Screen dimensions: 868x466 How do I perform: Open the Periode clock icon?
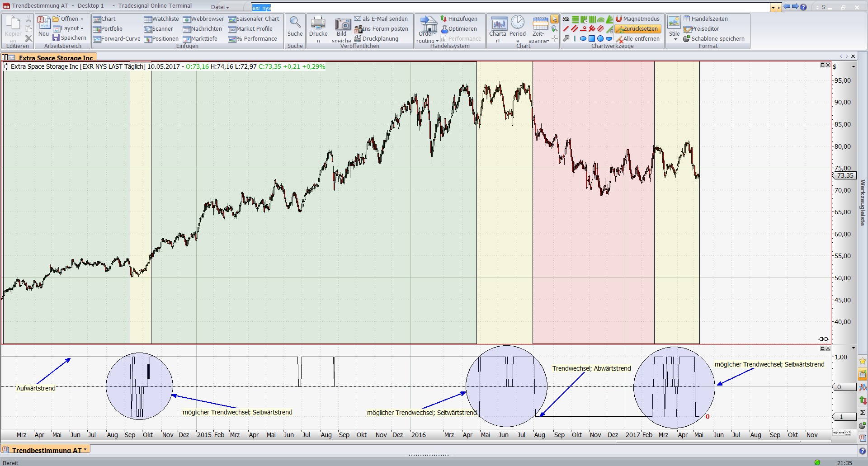(518, 23)
